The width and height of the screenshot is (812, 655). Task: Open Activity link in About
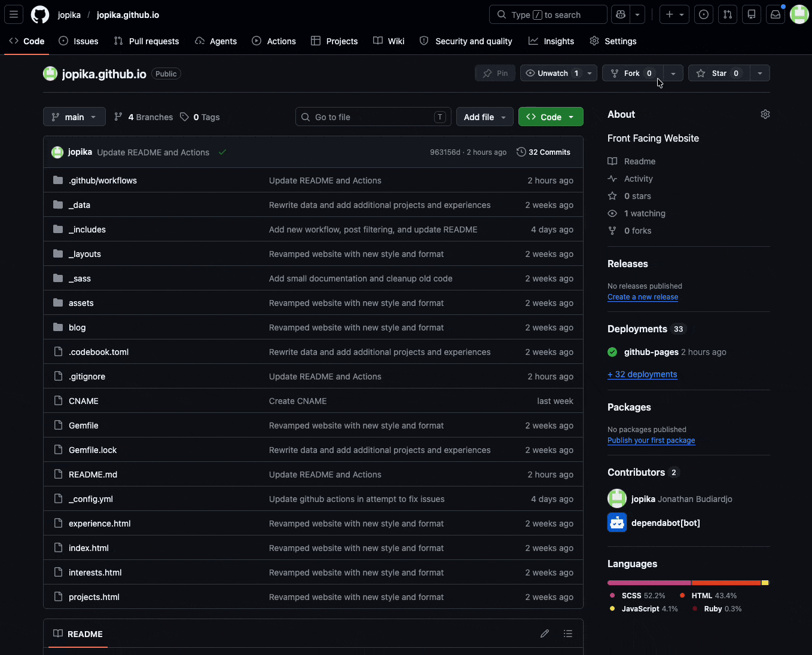[631, 179]
